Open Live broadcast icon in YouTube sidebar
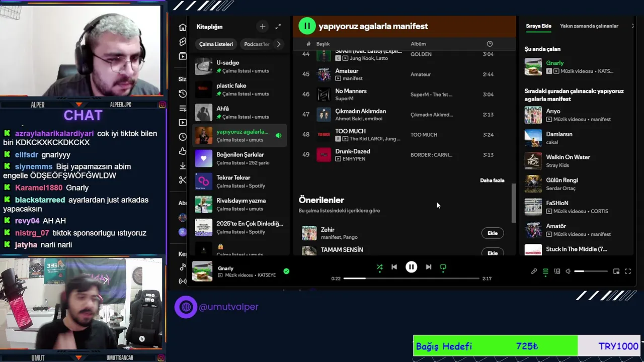 click(x=183, y=281)
